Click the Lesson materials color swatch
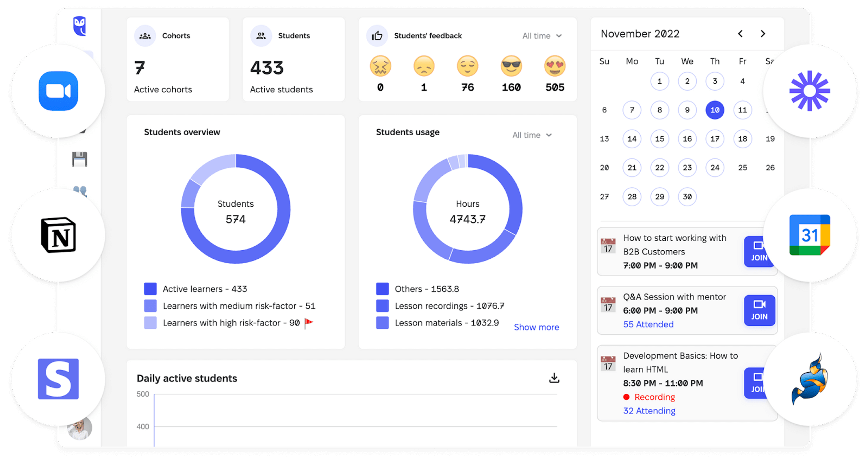Viewport: 868px width, 461px height. point(382,323)
